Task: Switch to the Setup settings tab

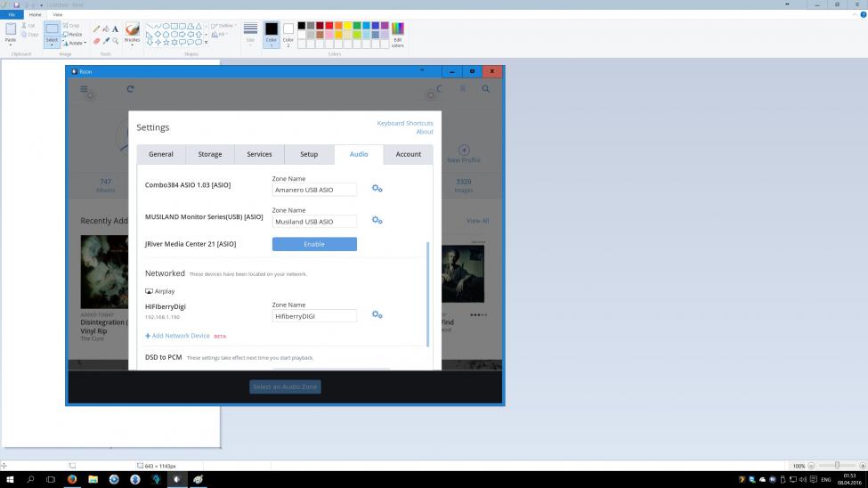Action: point(309,155)
